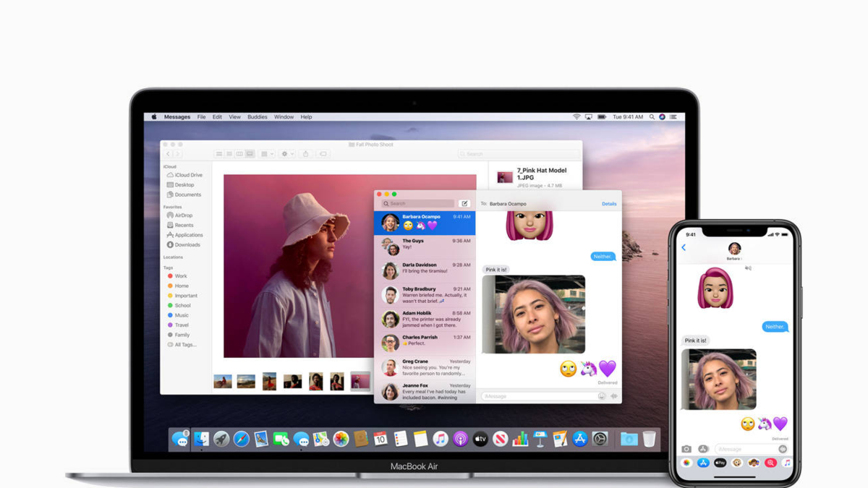This screenshot has height=488, width=868.
Task: Open the Finder action gear dropdown
Action: click(x=286, y=154)
